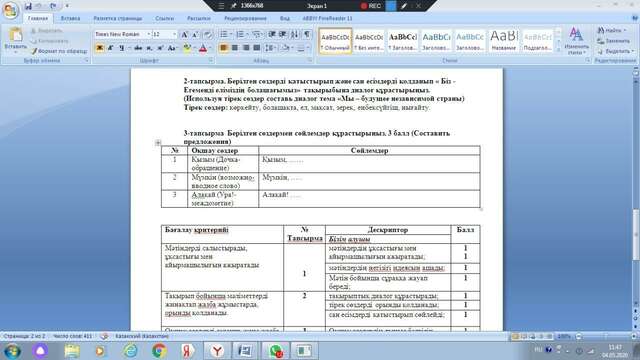Viewport: 640px width, 360px height.
Task: Open Page Layout (Разметка страницы) tab
Action: pyautogui.click(x=118, y=18)
